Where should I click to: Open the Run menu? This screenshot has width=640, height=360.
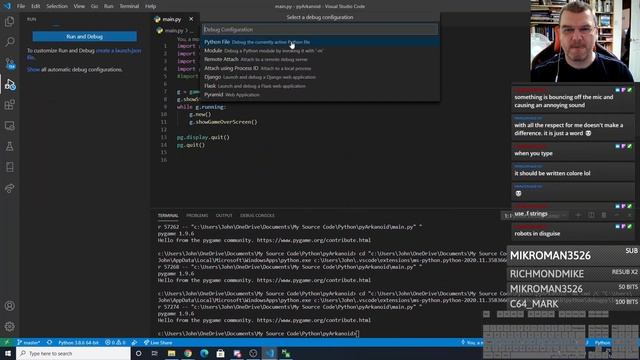pyautogui.click(x=109, y=6)
